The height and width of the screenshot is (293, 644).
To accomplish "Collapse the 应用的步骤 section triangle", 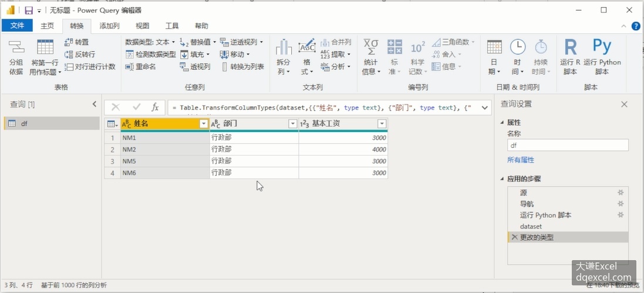I will click(x=503, y=179).
